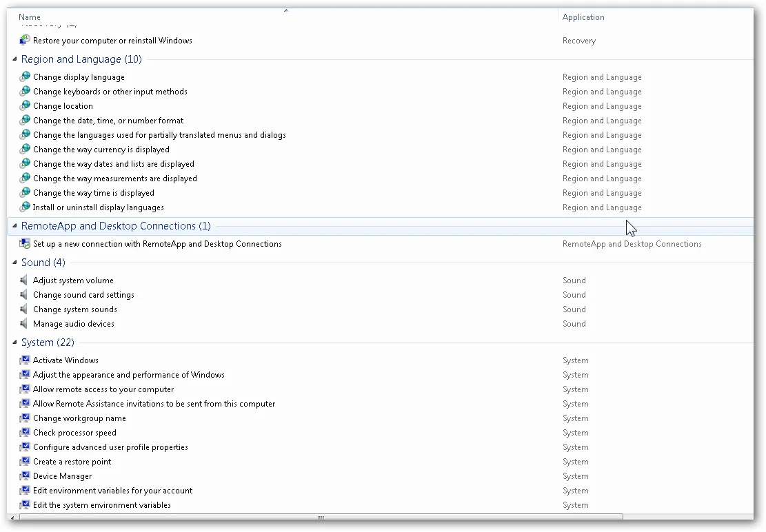Sort by the Application column header
The height and width of the screenshot is (532, 766).
[x=583, y=17]
